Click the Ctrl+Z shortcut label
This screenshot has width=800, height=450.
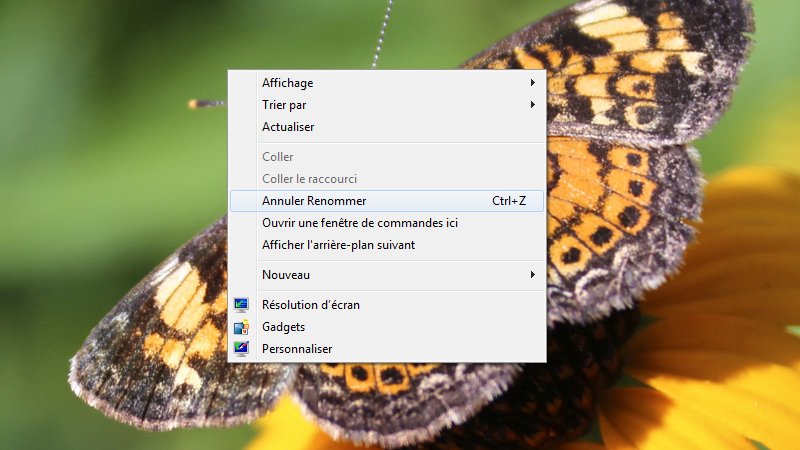(509, 201)
